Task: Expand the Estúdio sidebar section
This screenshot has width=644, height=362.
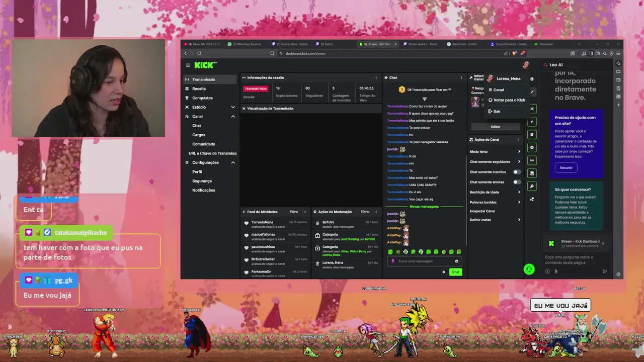Action: point(233,107)
